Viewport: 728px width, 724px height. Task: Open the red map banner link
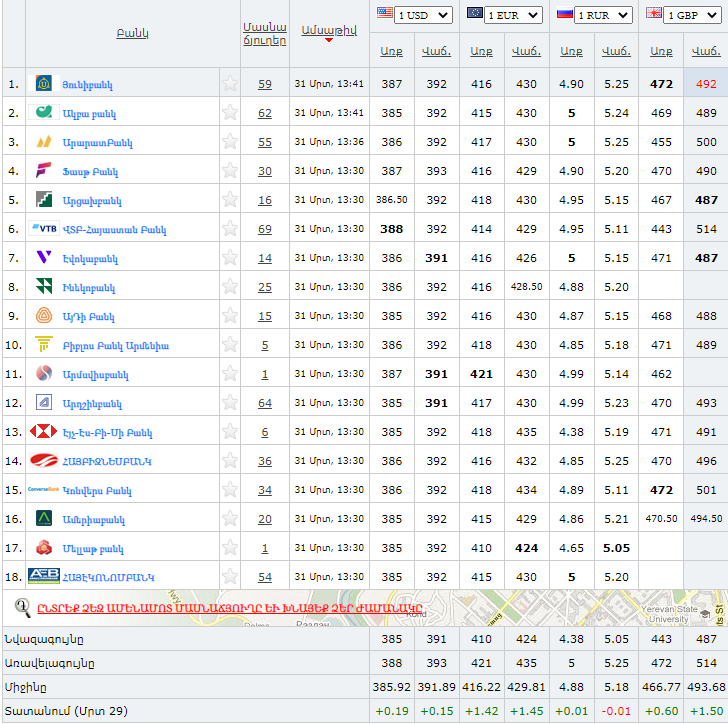point(230,608)
